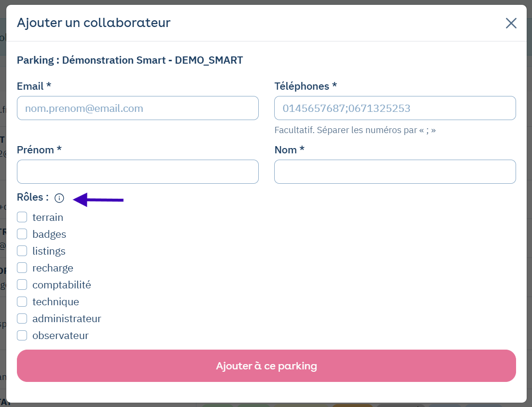
Task: Select the recharge role checkbox
Action: click(x=22, y=268)
